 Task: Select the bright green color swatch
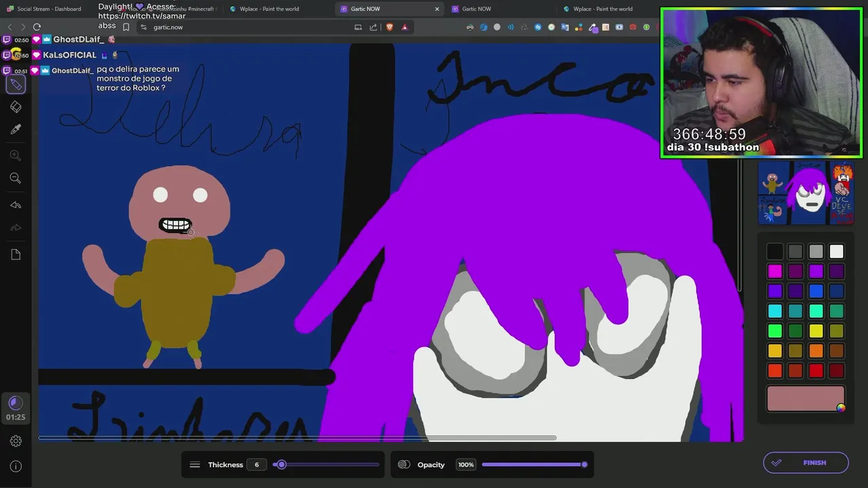point(775,331)
